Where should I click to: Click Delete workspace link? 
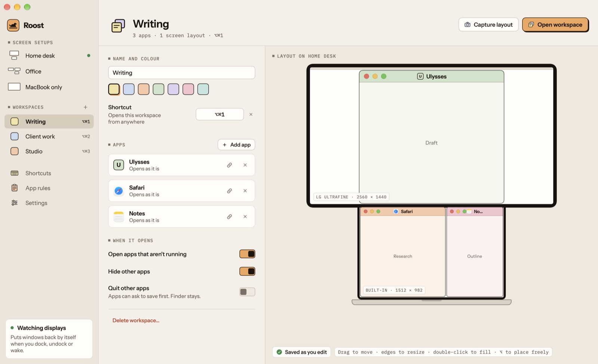click(136, 320)
